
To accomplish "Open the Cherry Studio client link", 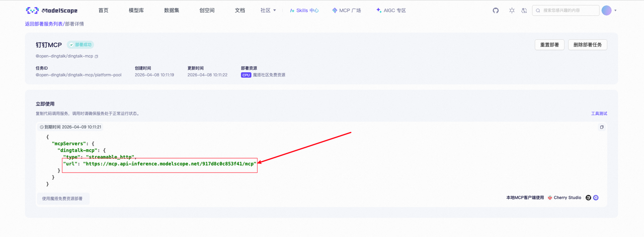I will 564,198.
